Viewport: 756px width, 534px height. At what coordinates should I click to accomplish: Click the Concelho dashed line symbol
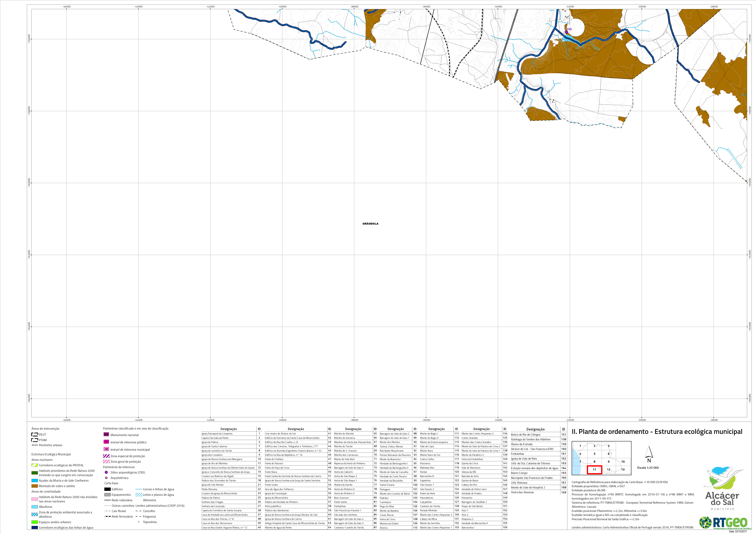(x=139, y=511)
